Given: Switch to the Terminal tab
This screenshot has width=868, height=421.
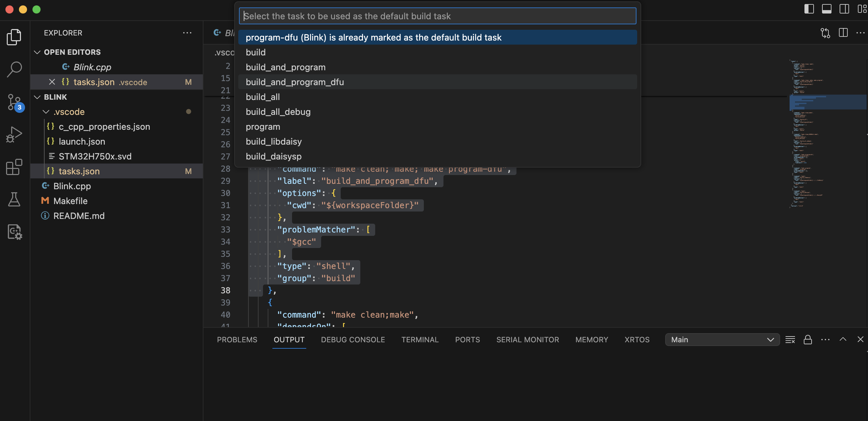Looking at the screenshot, I should pyautogui.click(x=420, y=340).
